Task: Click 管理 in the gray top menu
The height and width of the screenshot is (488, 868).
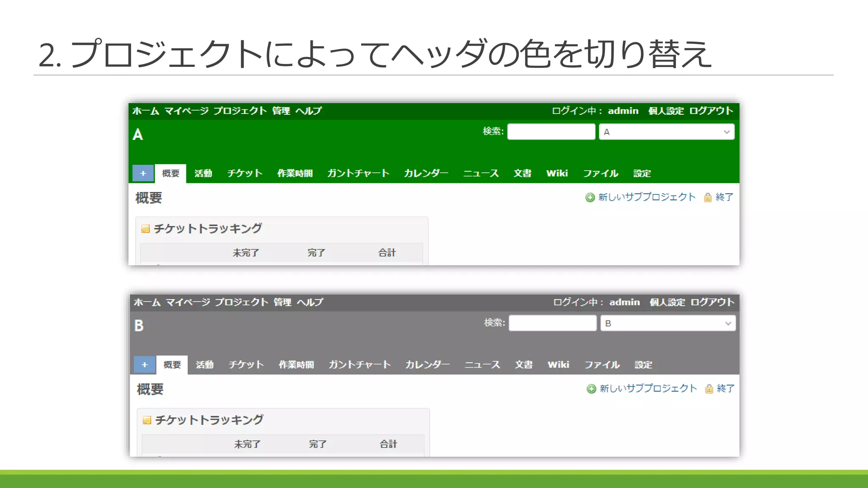Action: tap(282, 302)
